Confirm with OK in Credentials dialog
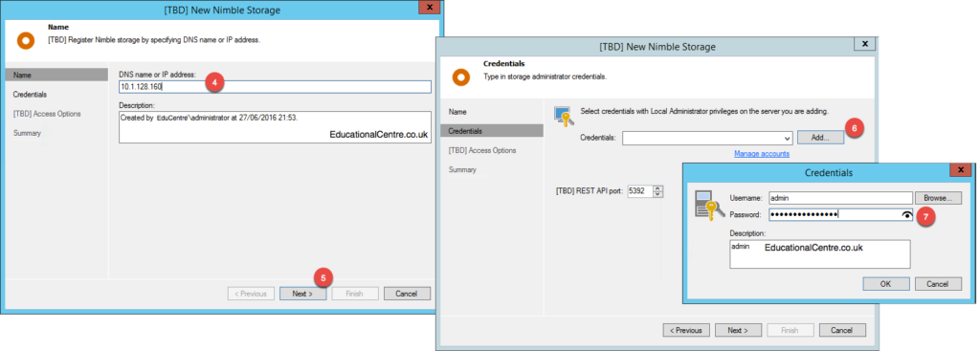 (x=885, y=283)
